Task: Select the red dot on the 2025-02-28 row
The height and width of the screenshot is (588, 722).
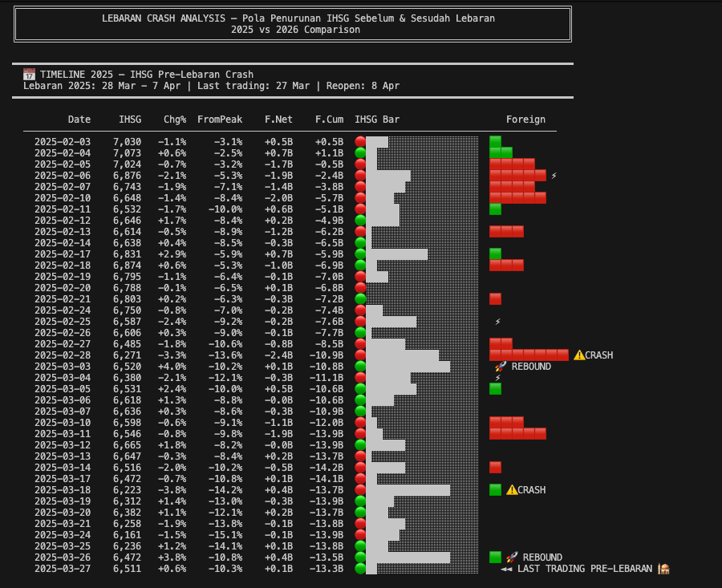Action: click(x=360, y=355)
